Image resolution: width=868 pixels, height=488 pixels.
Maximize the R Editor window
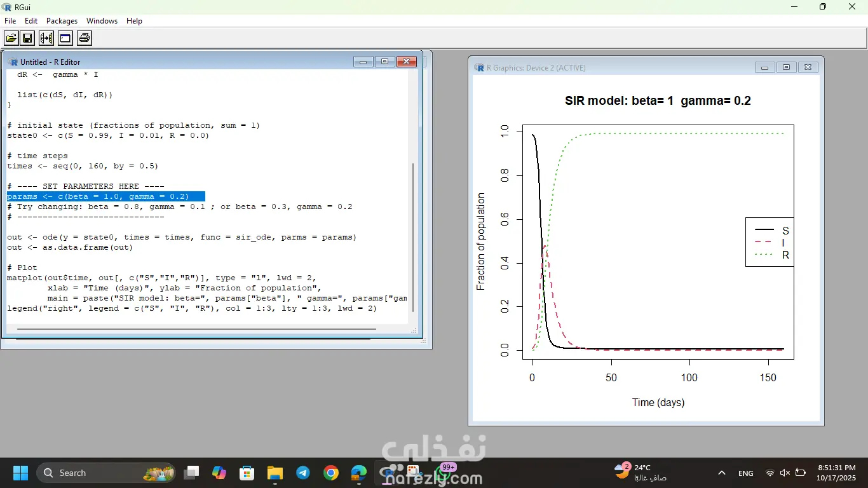coord(384,62)
